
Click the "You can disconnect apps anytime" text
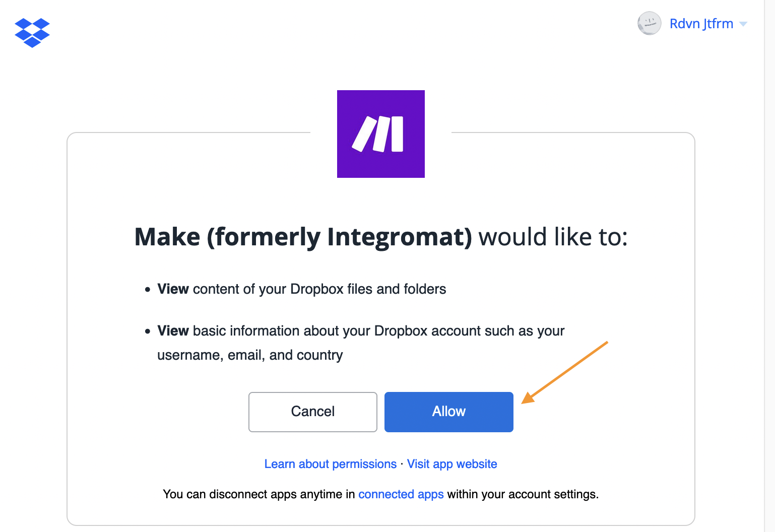[259, 494]
